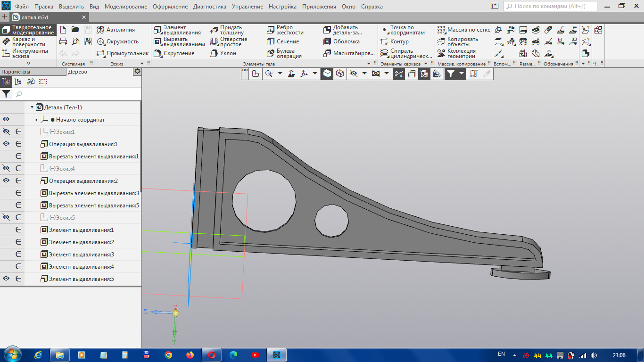Select Вырезать элемент выдавливания:3 in tree
This screenshot has width=644, height=362.
coord(93,193)
